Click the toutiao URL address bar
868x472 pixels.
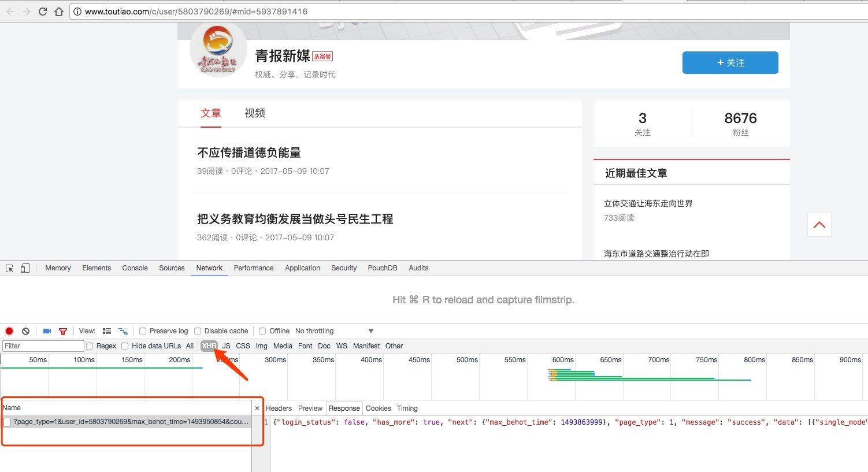468,12
